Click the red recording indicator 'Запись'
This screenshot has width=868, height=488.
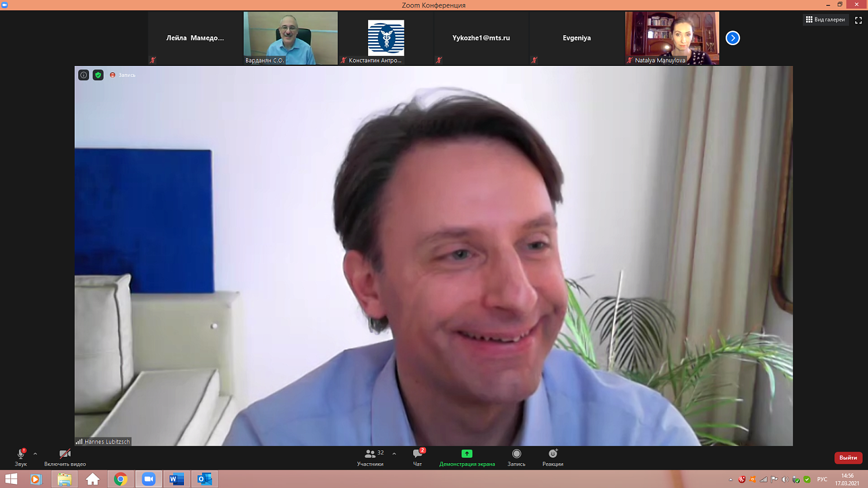click(123, 75)
